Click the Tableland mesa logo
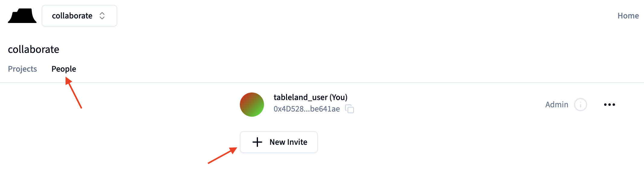Image resolution: width=644 pixels, height=185 pixels. pos(22,16)
